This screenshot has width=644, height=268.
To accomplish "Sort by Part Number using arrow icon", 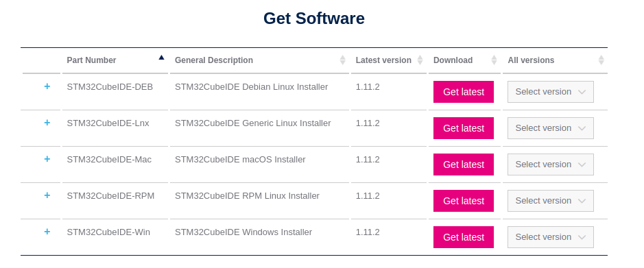I will (x=161, y=58).
